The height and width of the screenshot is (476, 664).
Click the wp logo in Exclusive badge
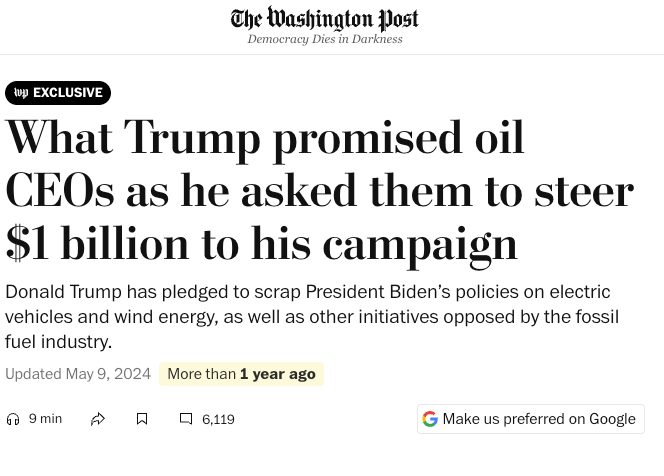pos(21,93)
